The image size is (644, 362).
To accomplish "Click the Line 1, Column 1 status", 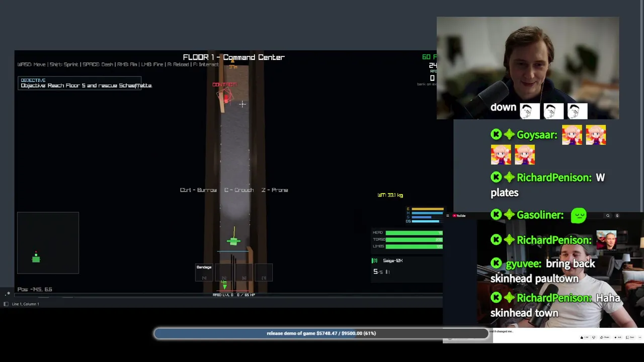I will pos(25,304).
